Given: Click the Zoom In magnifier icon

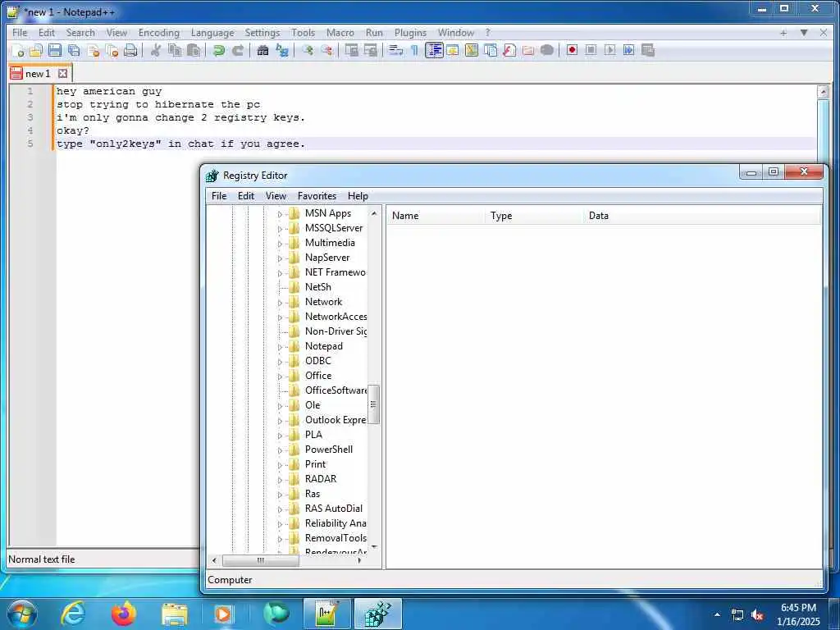Looking at the screenshot, I should (x=307, y=50).
